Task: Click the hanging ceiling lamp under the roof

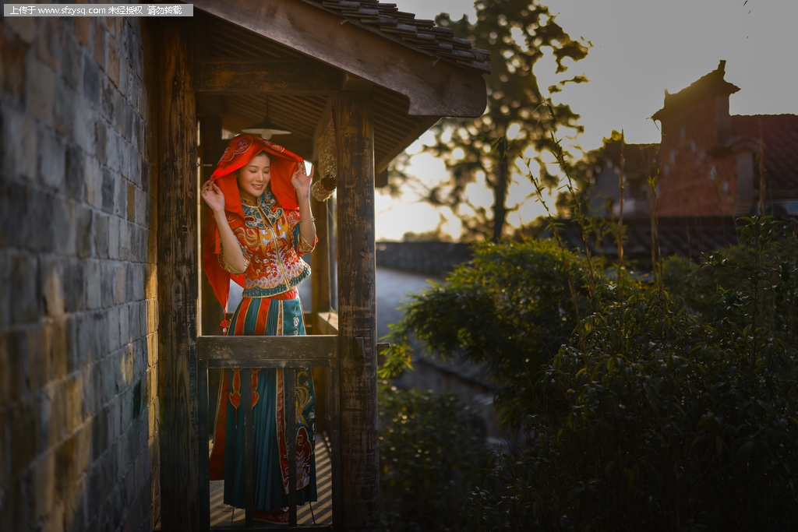Action: (x=266, y=129)
